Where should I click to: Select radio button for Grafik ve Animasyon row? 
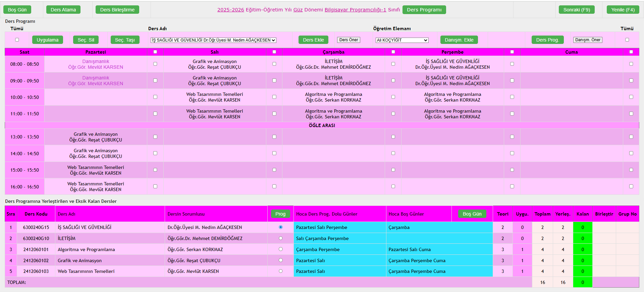coord(281,260)
